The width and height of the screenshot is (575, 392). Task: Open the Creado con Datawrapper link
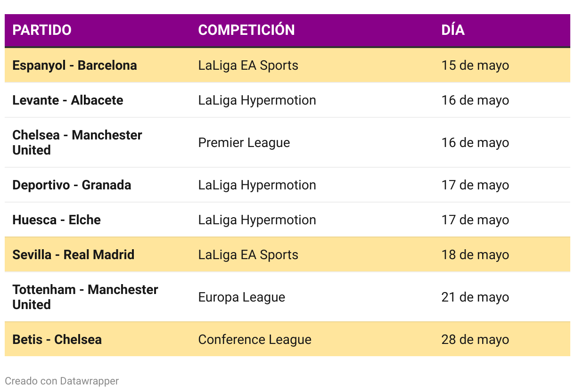62,381
